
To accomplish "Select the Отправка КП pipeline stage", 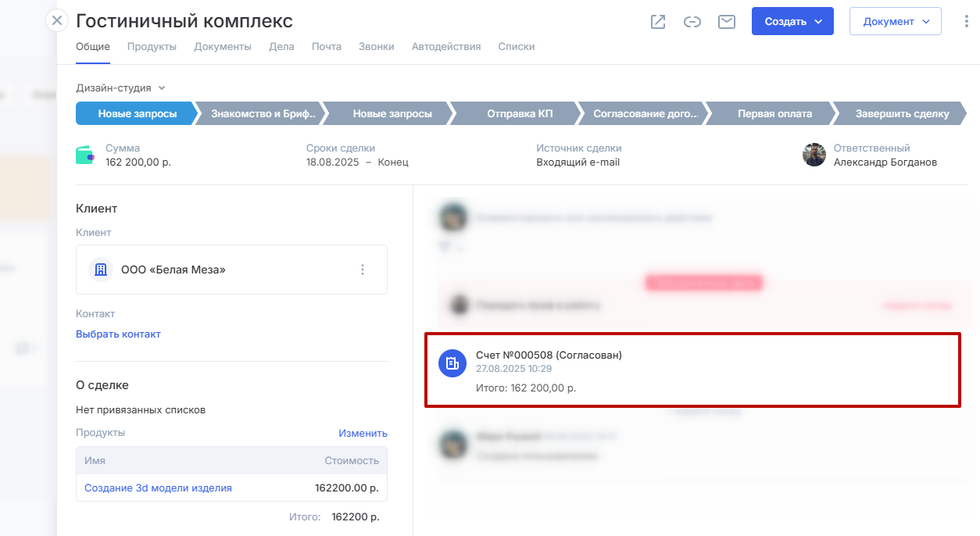I will click(x=519, y=114).
